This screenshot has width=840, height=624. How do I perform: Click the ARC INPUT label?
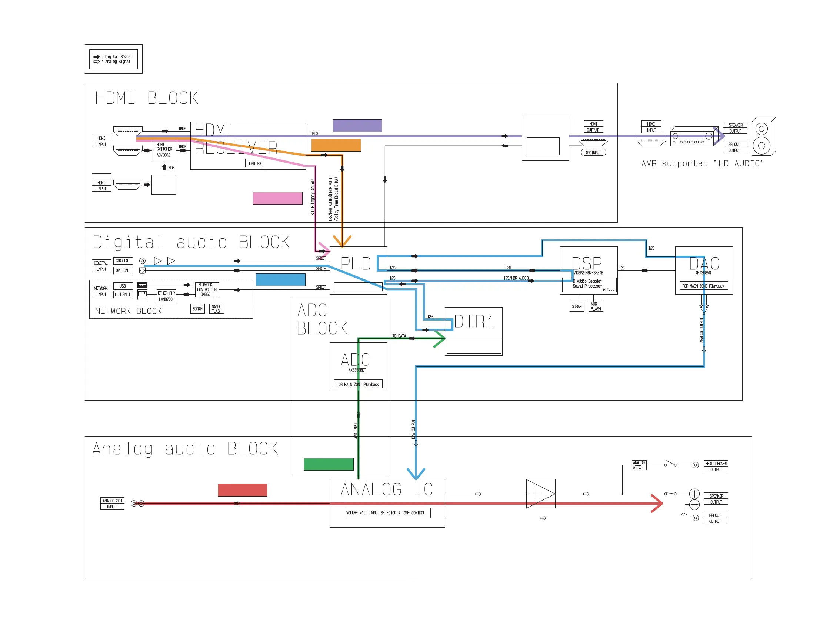593,153
